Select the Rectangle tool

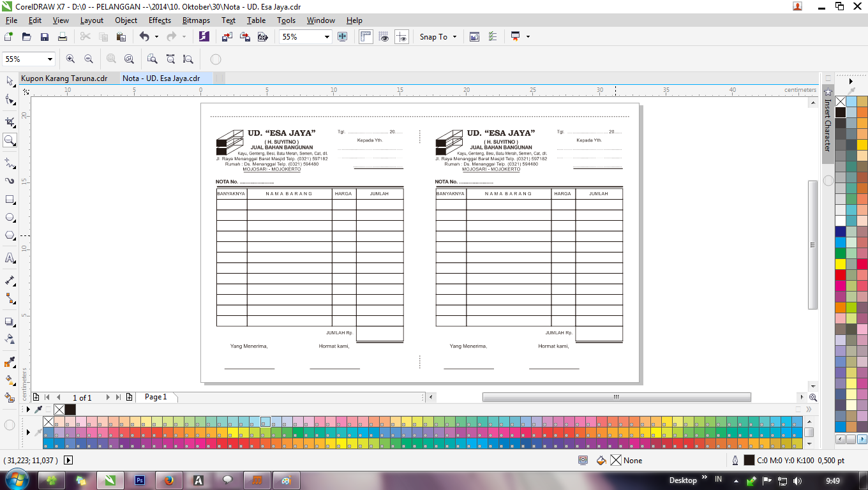tap(10, 200)
